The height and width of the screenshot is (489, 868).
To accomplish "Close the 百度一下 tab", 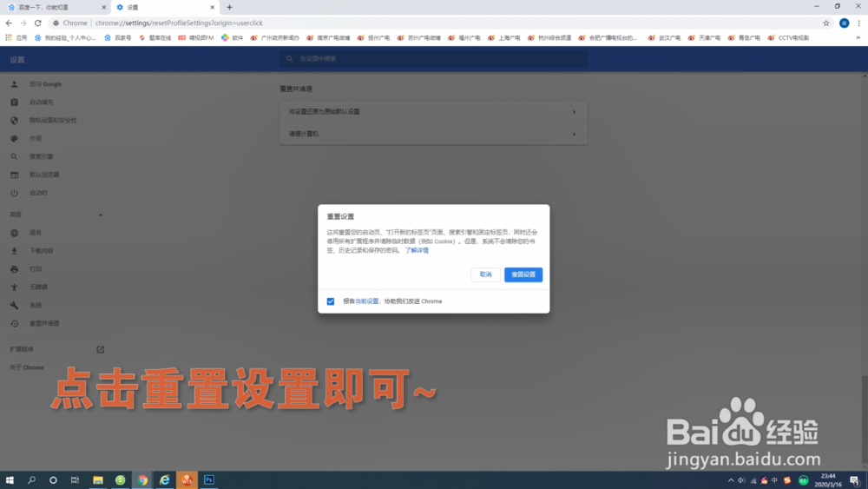I will pyautogui.click(x=103, y=8).
